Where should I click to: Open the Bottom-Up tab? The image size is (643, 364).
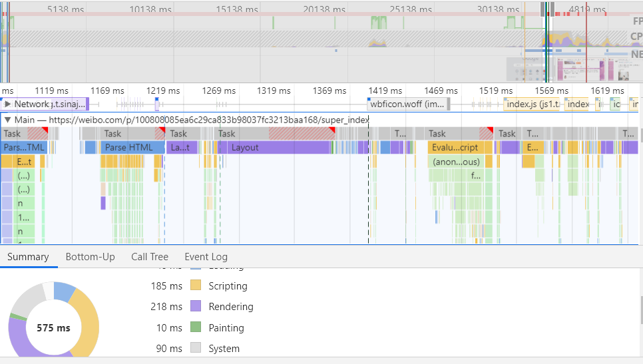tap(91, 257)
